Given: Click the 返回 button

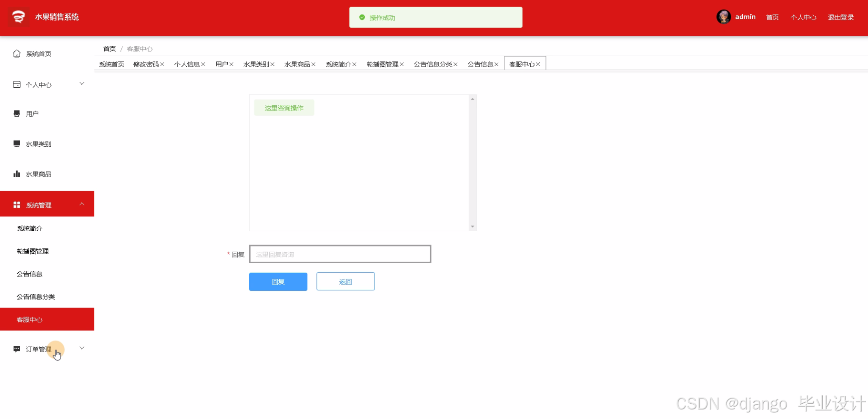Looking at the screenshot, I should [x=345, y=282].
